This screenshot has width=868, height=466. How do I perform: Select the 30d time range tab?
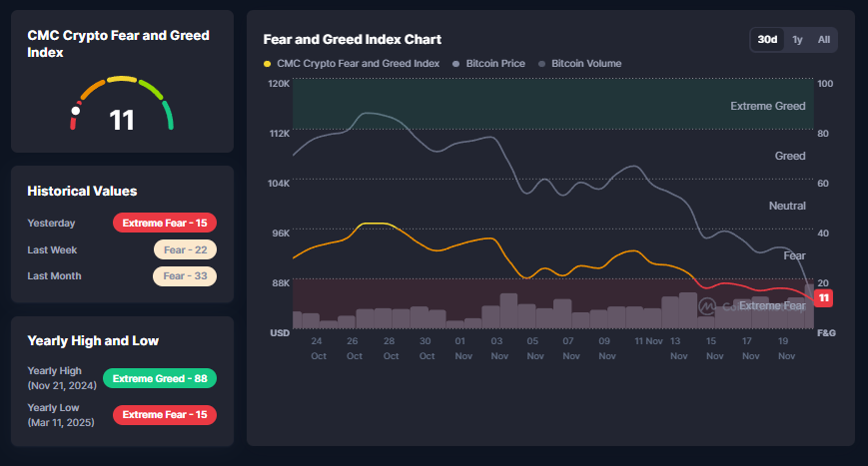(767, 40)
